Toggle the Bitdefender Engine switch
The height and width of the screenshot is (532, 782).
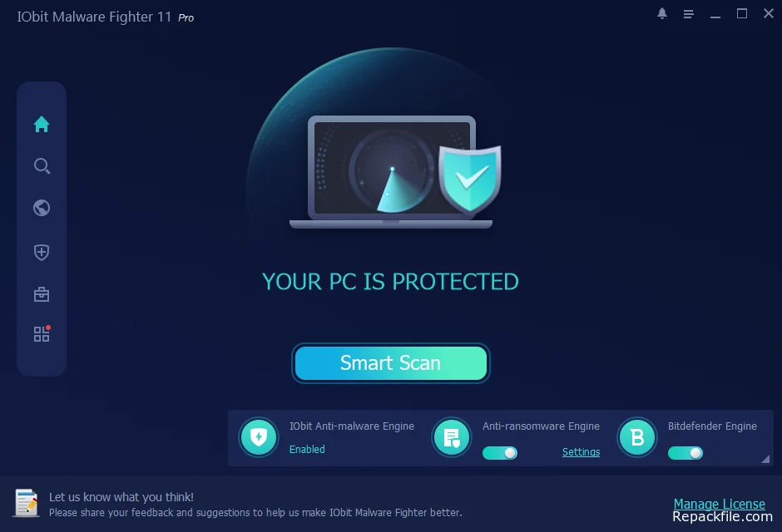click(685, 453)
